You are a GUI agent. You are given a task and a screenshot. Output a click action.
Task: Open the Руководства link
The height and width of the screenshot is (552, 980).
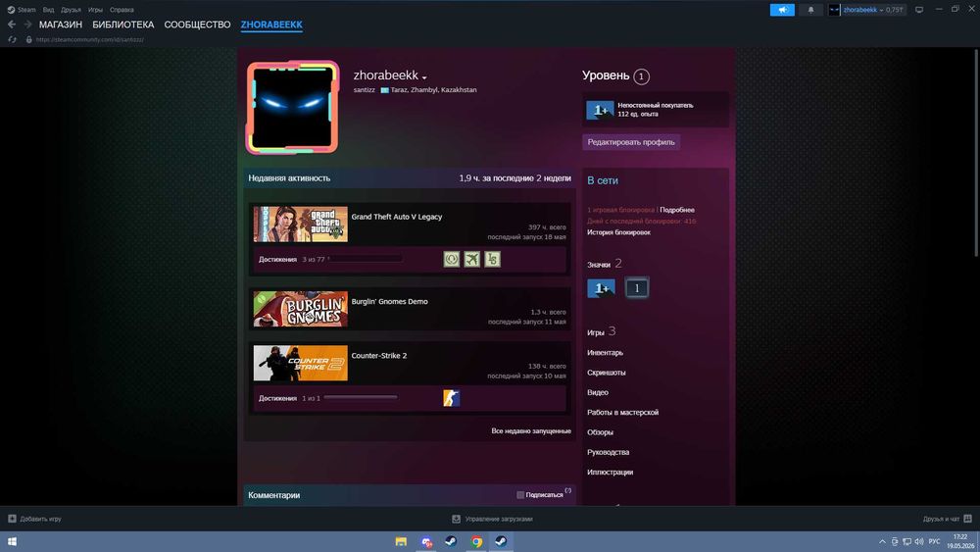609,453
